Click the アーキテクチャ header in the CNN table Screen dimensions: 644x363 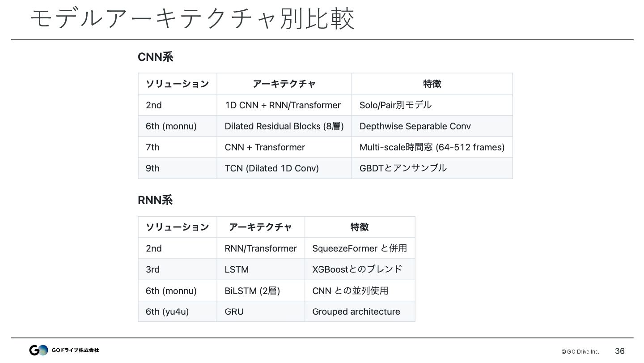tap(284, 84)
